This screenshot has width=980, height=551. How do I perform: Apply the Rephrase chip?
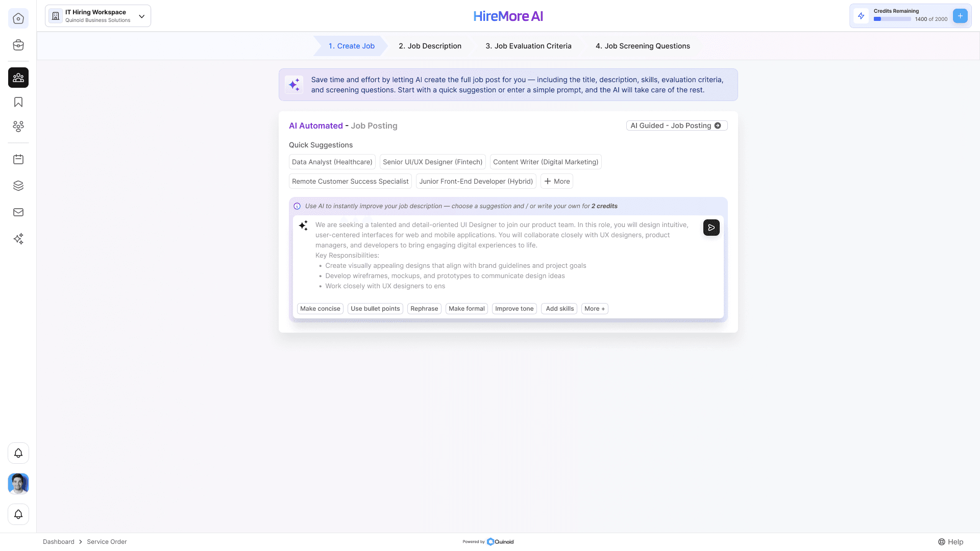point(424,309)
